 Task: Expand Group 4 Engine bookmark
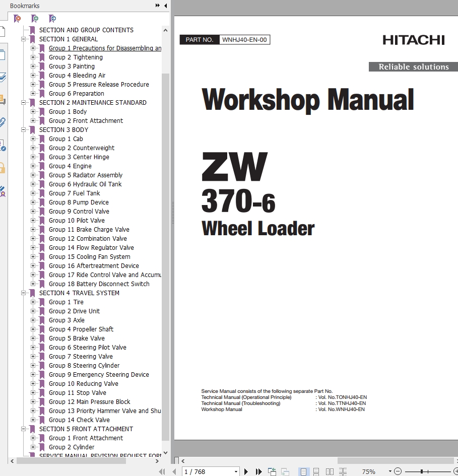click(x=33, y=166)
